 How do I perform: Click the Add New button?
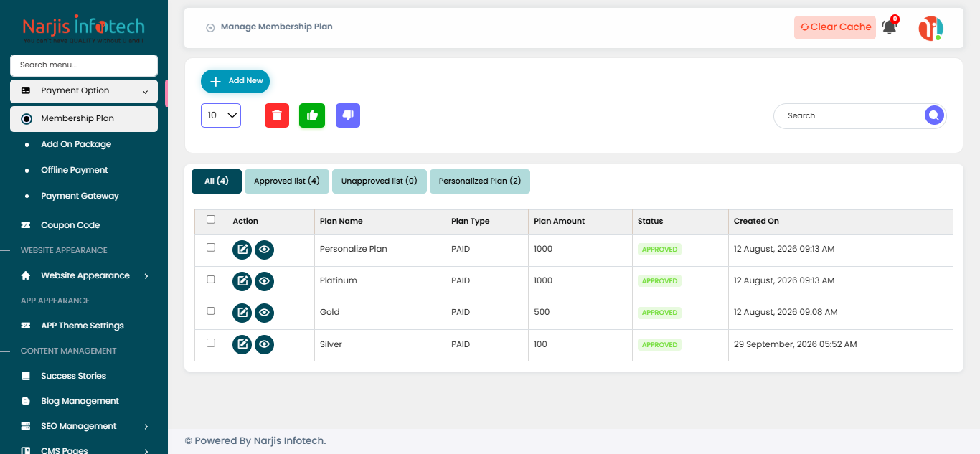(235, 81)
